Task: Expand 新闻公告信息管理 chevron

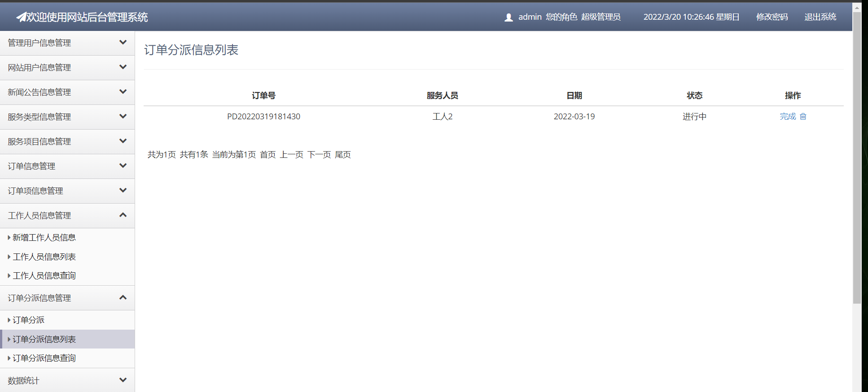Action: click(x=123, y=92)
